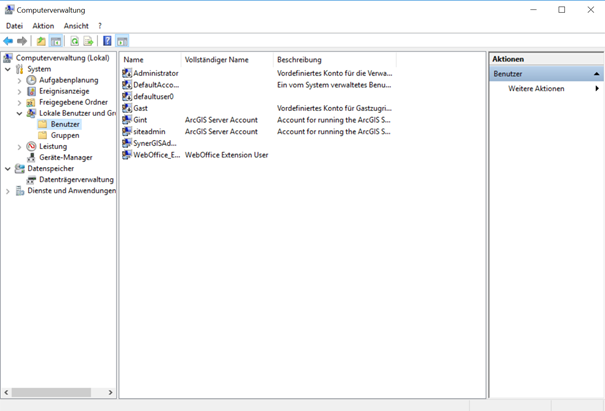
Task: Click the defaultuser0 user account icon
Action: (x=127, y=96)
